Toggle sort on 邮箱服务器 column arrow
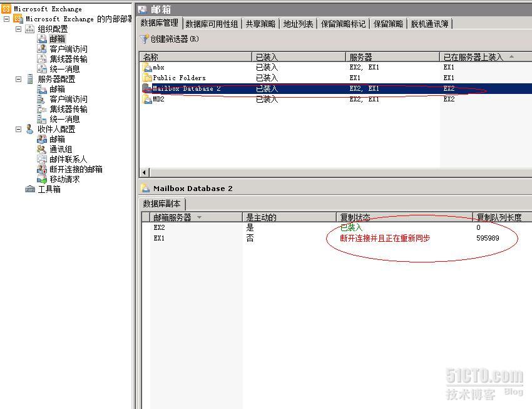 click(x=199, y=217)
